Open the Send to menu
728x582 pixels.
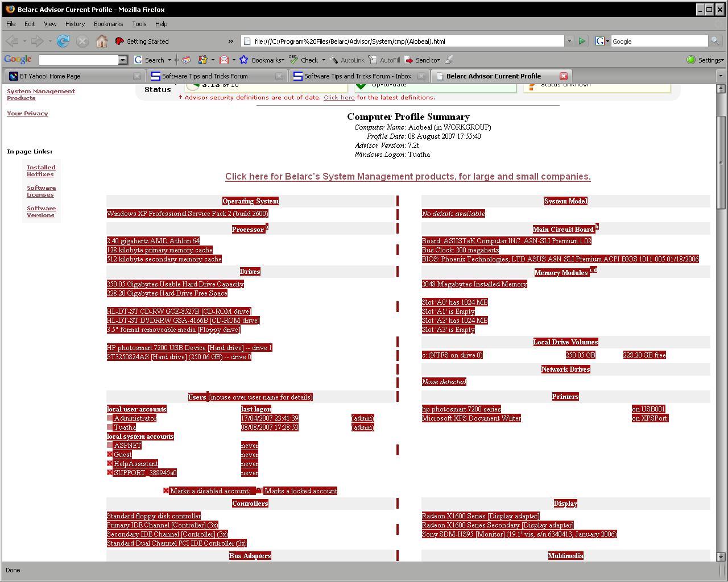coord(423,60)
